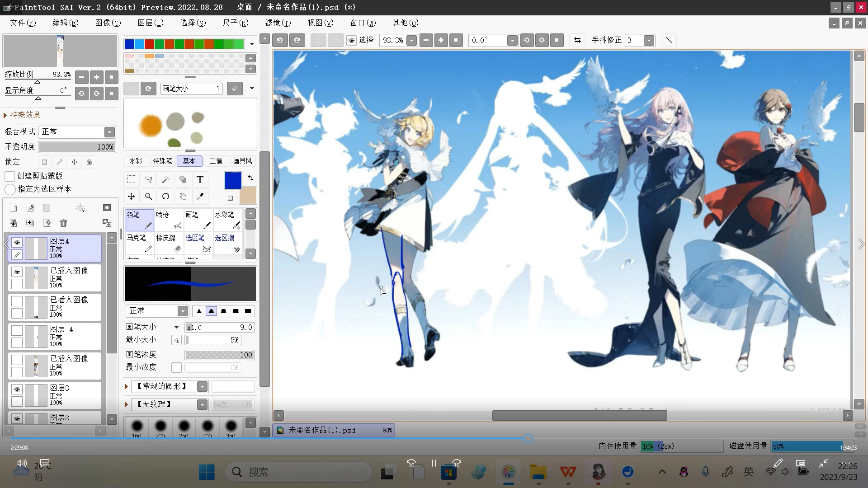Open the 混合模式 blend mode dropdown
Image resolution: width=868 pixels, height=488 pixels.
tap(109, 132)
